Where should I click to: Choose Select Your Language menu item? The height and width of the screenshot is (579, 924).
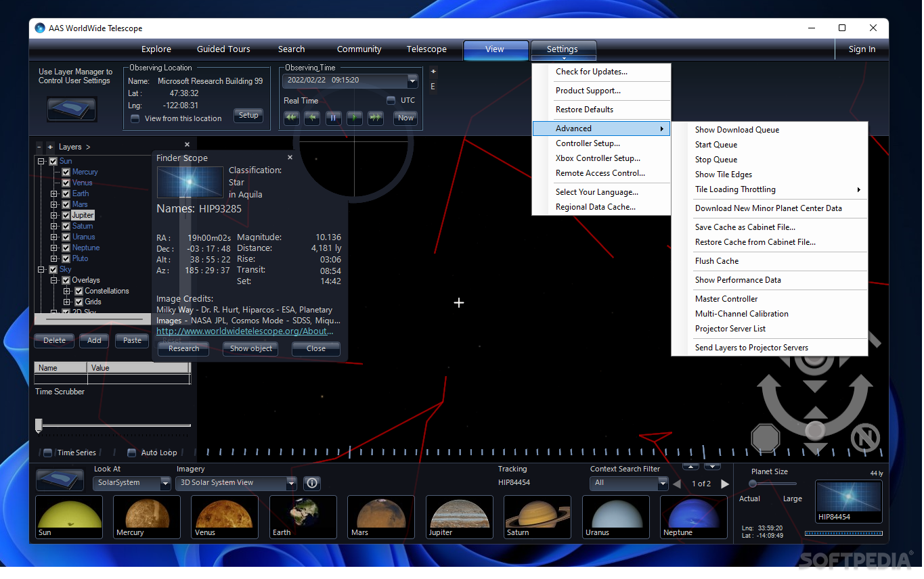[x=602, y=192]
